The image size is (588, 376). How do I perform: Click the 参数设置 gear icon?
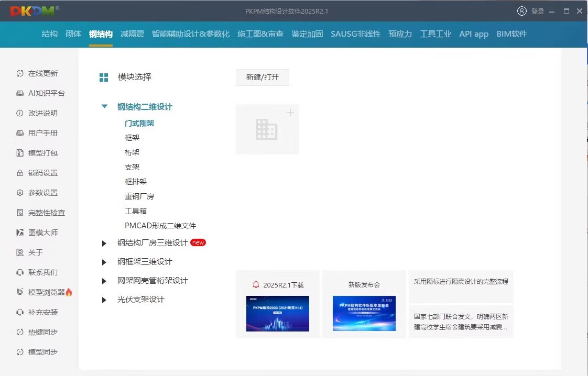(x=20, y=193)
